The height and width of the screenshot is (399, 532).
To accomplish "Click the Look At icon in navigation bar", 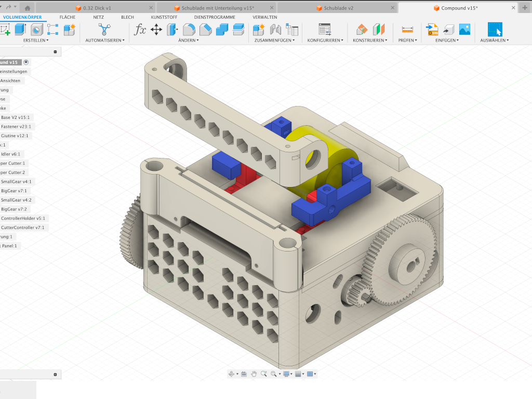I will (x=244, y=374).
